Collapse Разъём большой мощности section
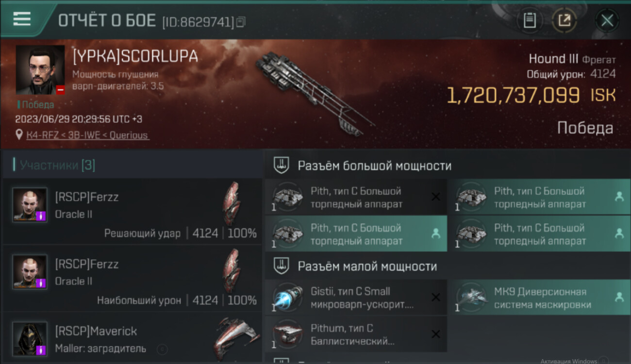The width and height of the screenshot is (631, 364). [448, 165]
